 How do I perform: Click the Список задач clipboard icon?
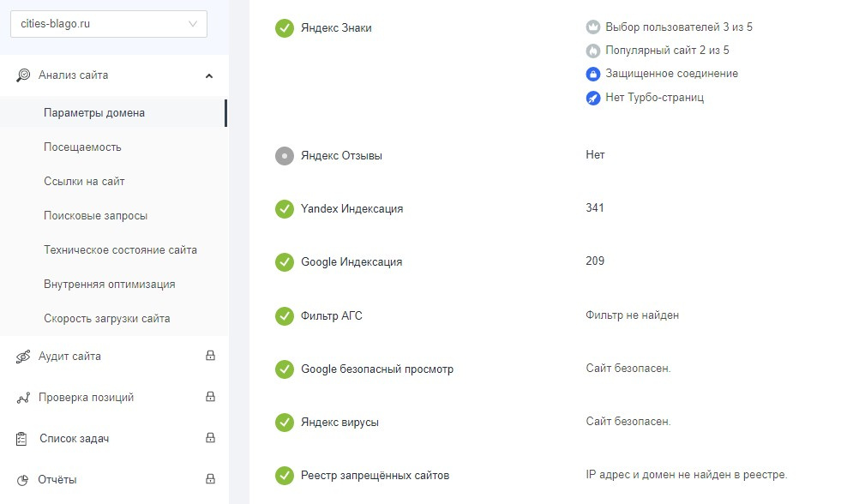[x=23, y=439]
